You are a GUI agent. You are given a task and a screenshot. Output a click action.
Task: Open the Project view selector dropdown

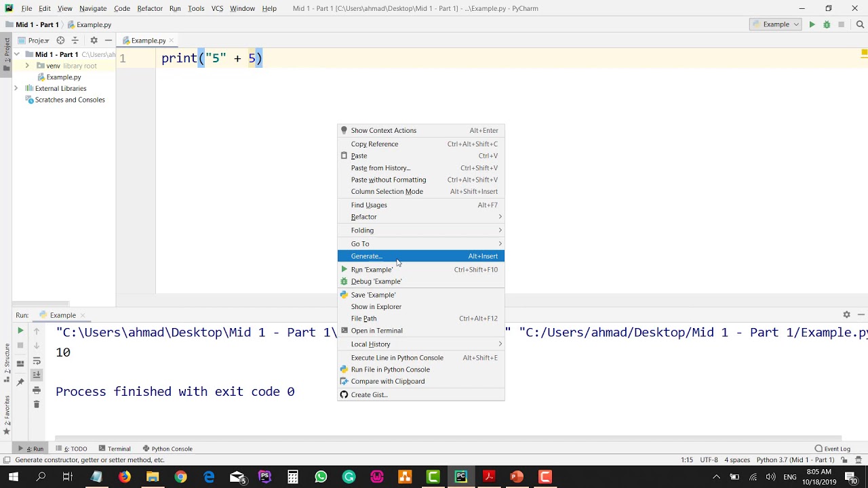tap(34, 41)
